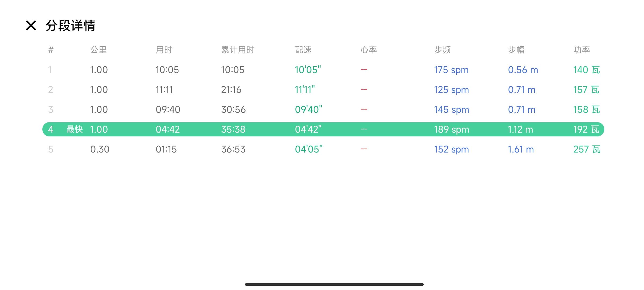Select the highlighted fastest split row 4
Viewport: 644px width, 290px height.
click(x=323, y=129)
